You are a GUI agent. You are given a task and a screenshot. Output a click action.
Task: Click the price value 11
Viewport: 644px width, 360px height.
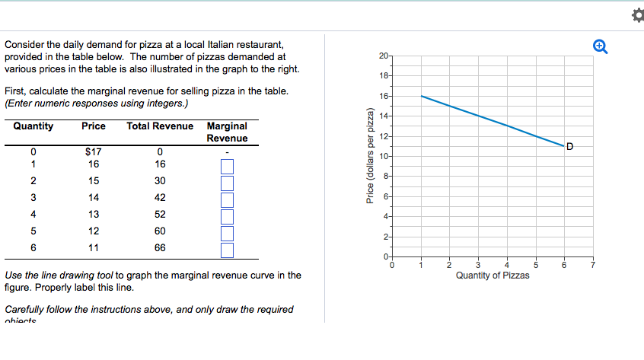[94, 248]
